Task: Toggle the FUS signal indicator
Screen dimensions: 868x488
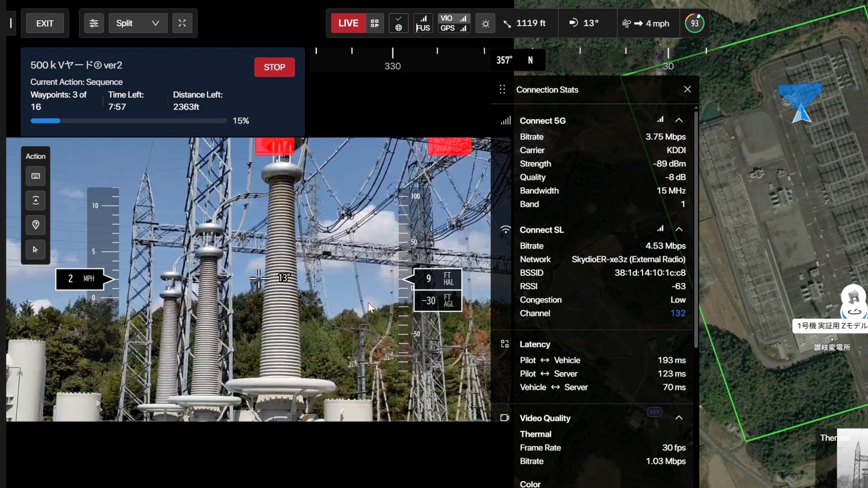Action: [422, 23]
